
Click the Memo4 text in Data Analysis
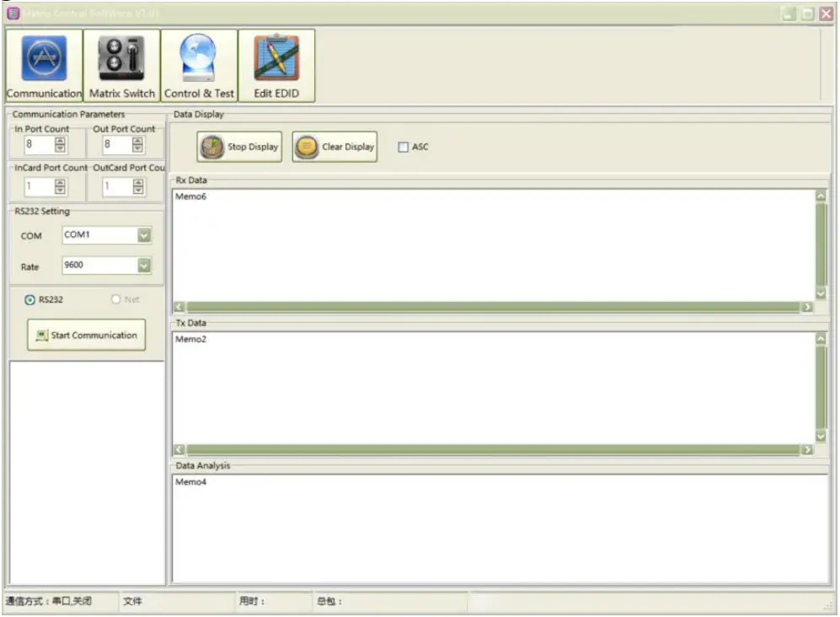click(x=190, y=481)
